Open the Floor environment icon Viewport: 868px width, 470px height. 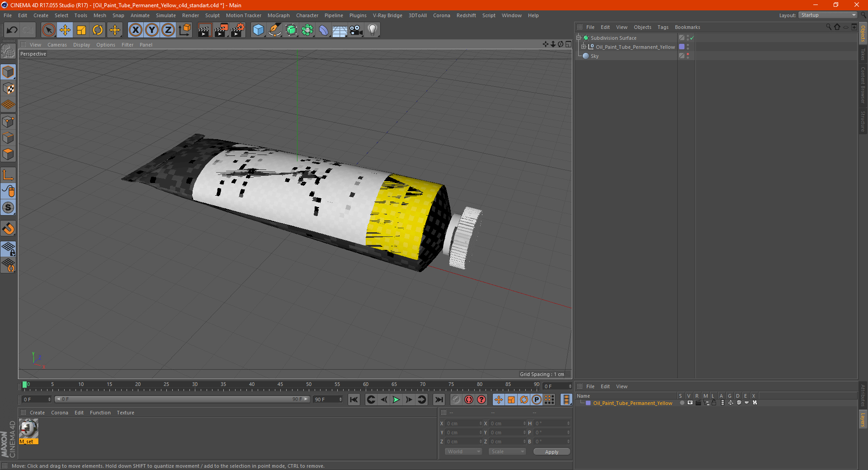pyautogui.click(x=340, y=30)
